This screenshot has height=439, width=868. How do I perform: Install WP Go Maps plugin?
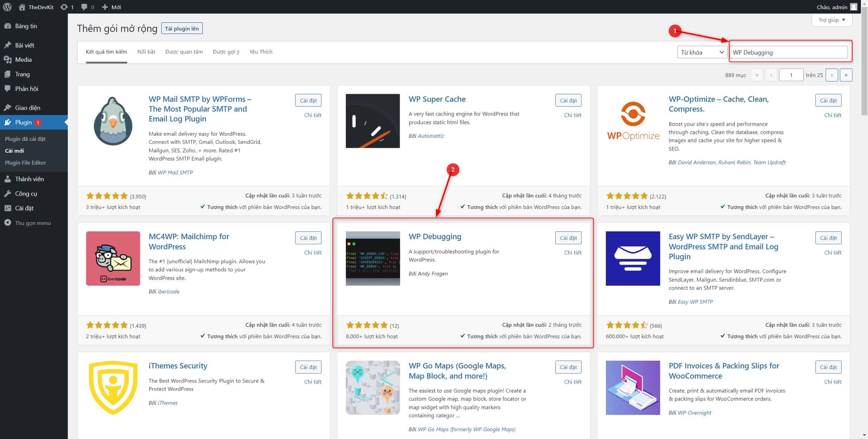568,367
